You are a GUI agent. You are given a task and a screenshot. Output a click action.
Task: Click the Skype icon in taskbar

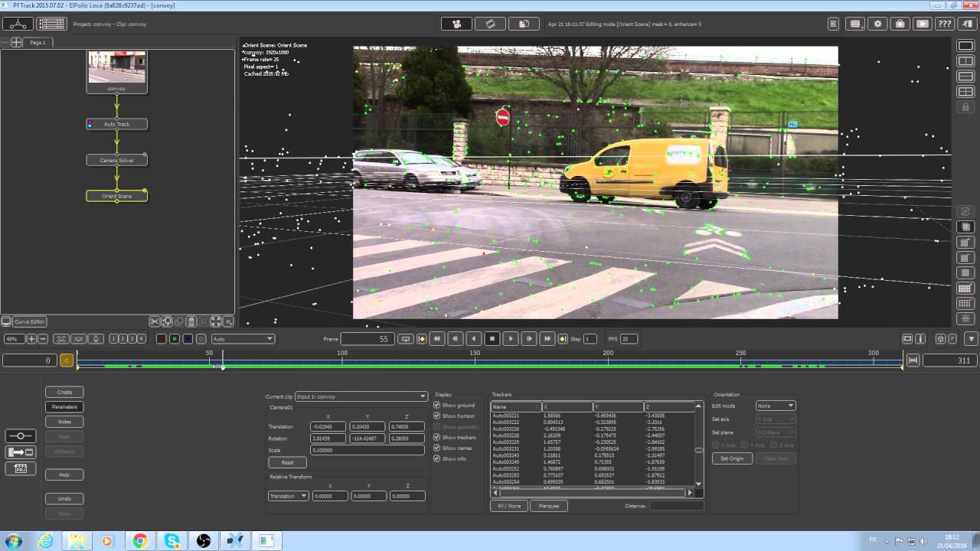tap(171, 541)
